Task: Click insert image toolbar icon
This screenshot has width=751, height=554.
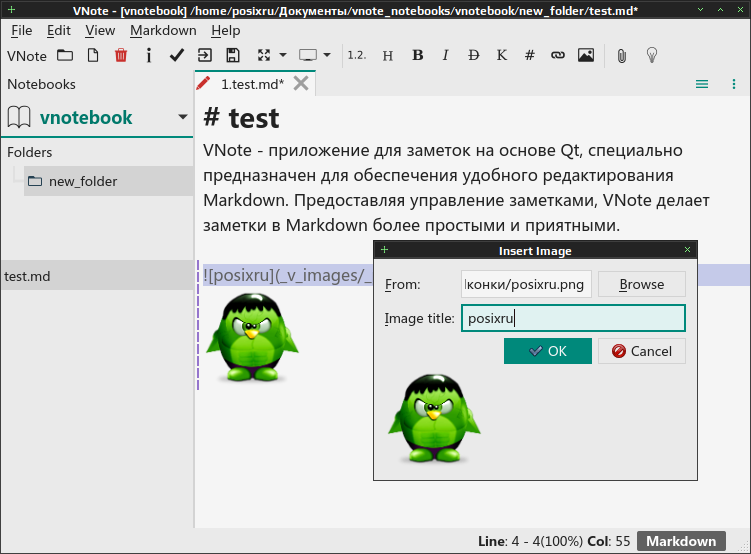Action: point(586,56)
